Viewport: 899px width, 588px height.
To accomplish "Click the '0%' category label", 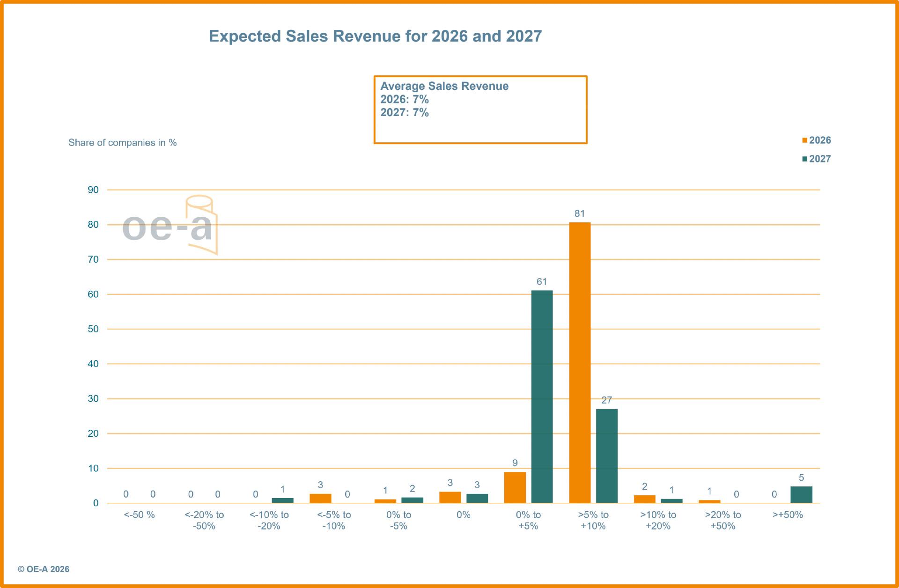I will click(x=464, y=515).
